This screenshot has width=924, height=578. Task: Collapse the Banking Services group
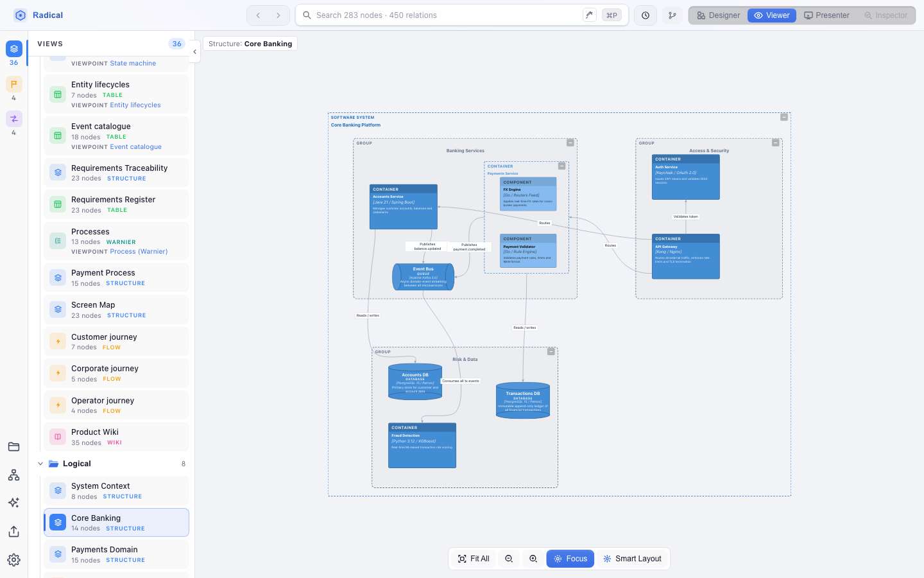[x=570, y=143]
